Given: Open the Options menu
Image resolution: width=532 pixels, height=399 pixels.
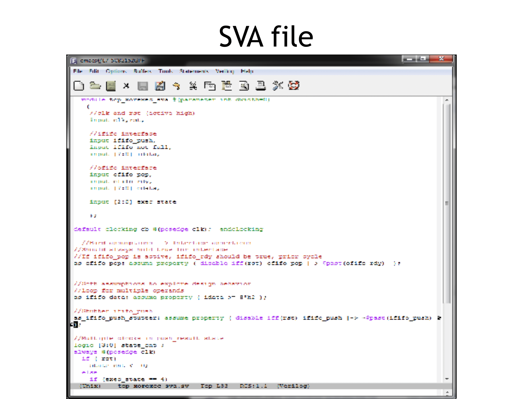Looking at the screenshot, I should [x=116, y=71].
